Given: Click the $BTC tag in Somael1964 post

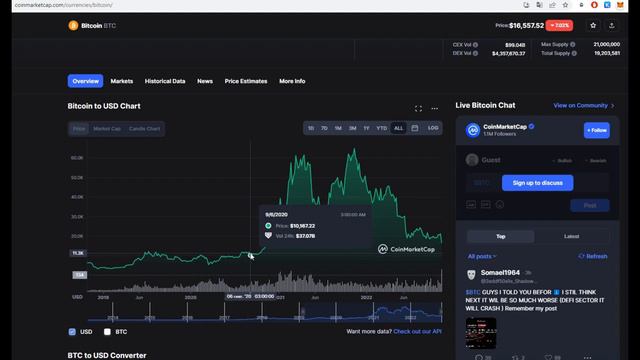Looking at the screenshot, I should click(x=473, y=292).
